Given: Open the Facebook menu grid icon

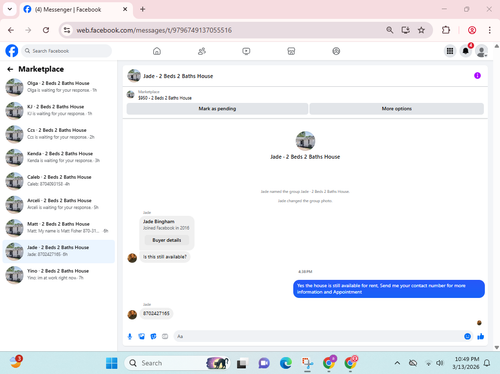Looking at the screenshot, I should click(450, 51).
